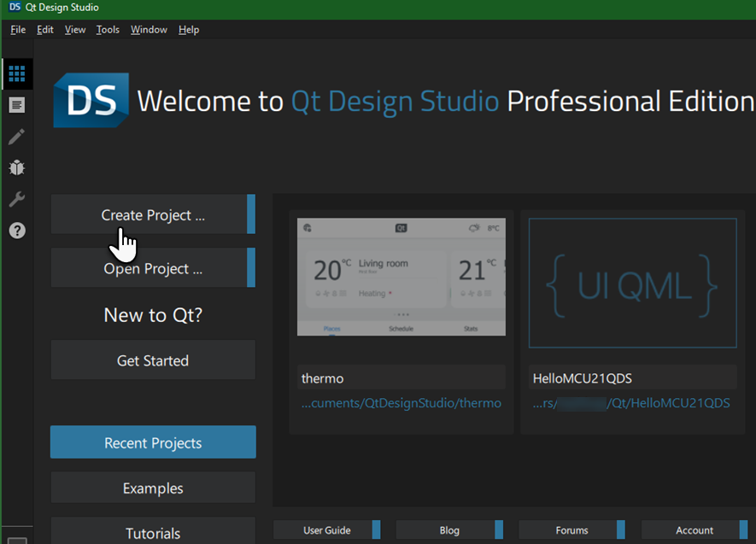756x544 pixels.
Task: Open the thermo project thumbnail
Action: tap(401, 277)
